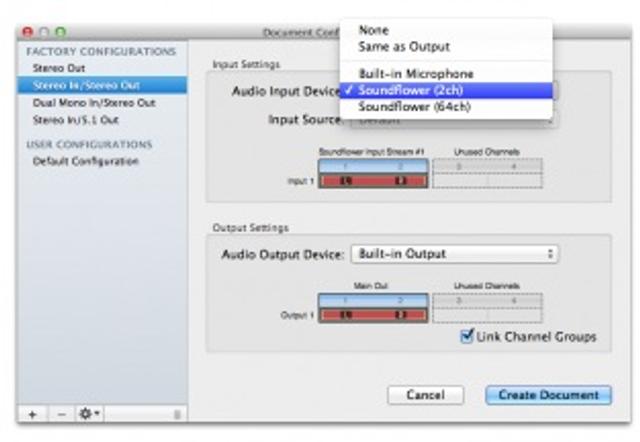
Task: Click Input 1 red channel assignment bar
Action: coord(373,181)
